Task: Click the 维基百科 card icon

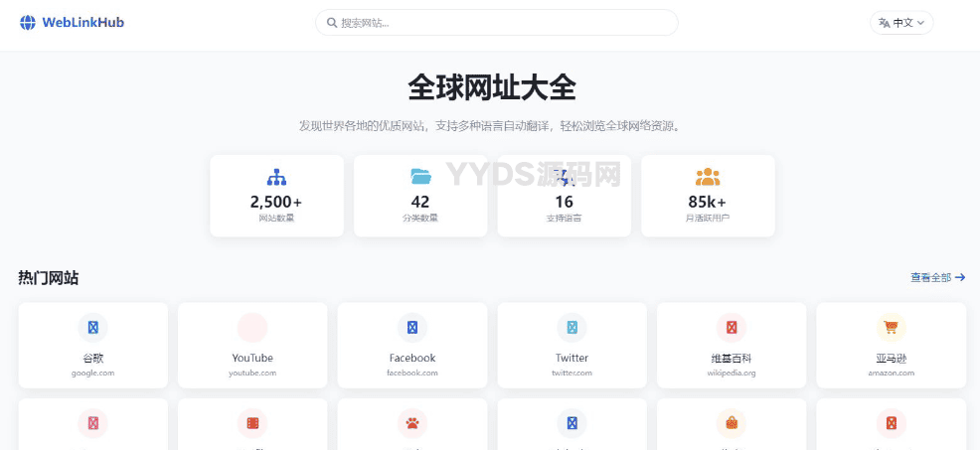Action: coord(732,328)
